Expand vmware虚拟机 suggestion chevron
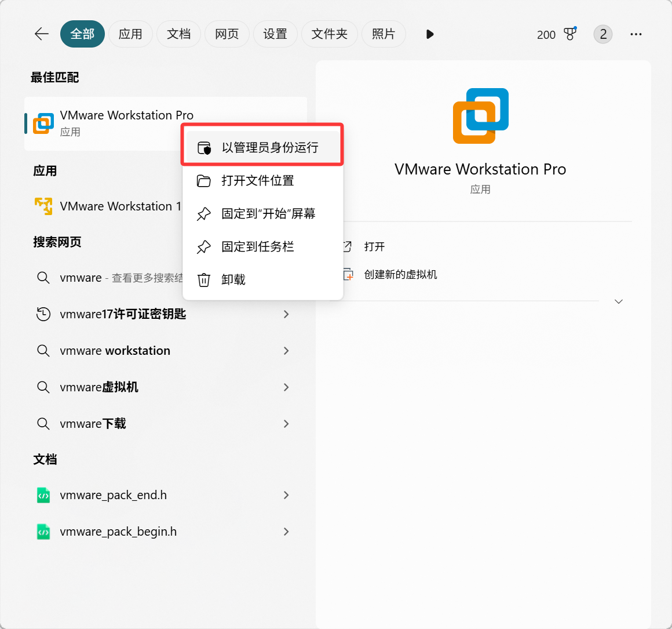Viewport: 672px width, 629px height. coord(286,387)
